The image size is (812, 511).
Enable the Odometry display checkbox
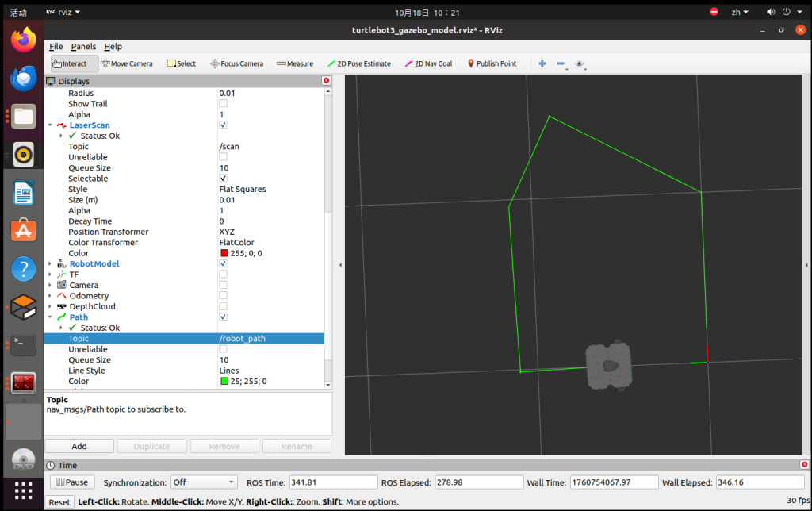(223, 296)
